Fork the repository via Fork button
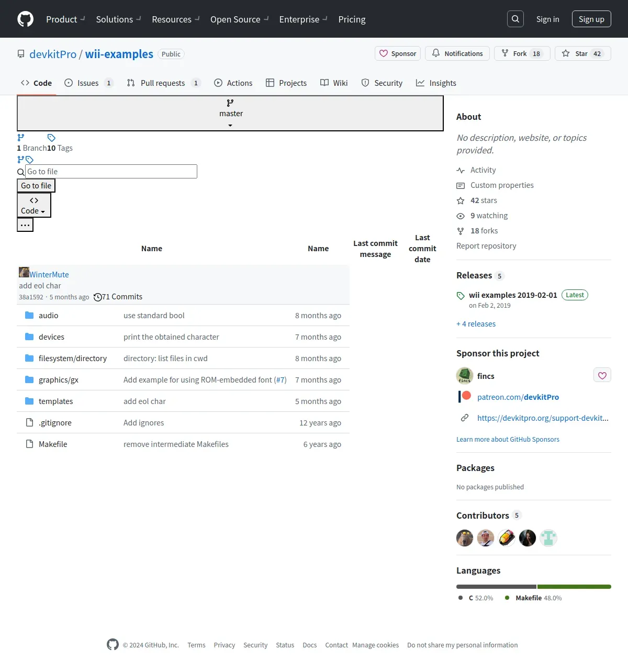Screen dimensions: 628x672 tap(522, 53)
